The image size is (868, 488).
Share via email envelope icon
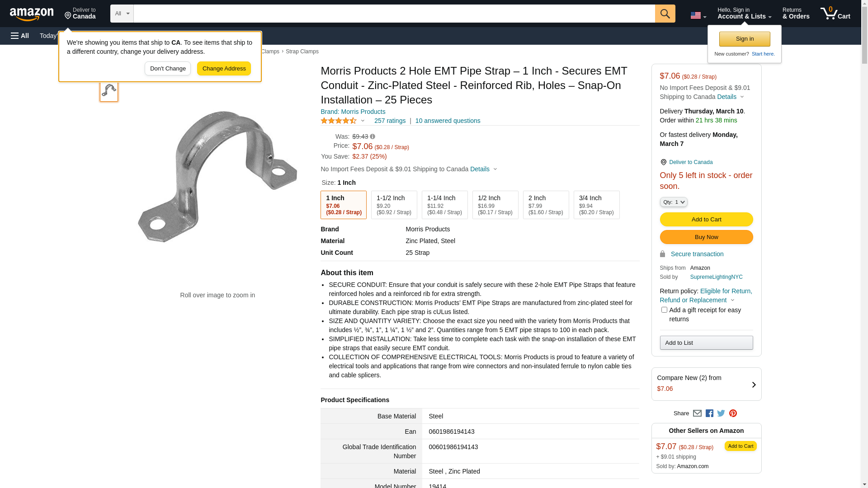[697, 413]
